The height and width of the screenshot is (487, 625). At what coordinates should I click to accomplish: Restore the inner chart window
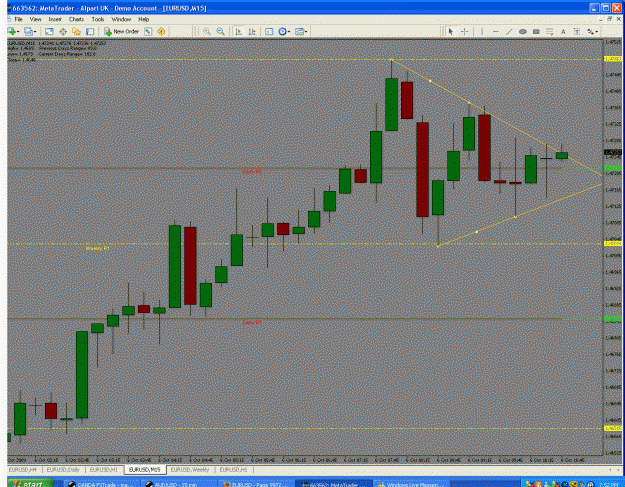609,19
